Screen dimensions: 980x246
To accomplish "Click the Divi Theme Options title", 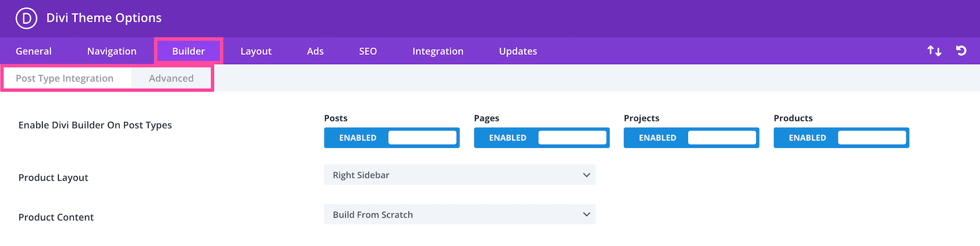I will pyautogui.click(x=104, y=18).
